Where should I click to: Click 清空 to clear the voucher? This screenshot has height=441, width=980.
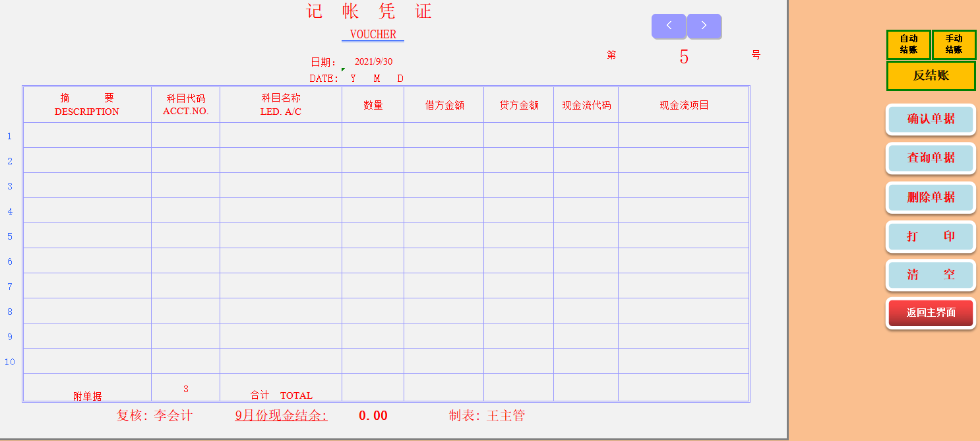tap(931, 275)
